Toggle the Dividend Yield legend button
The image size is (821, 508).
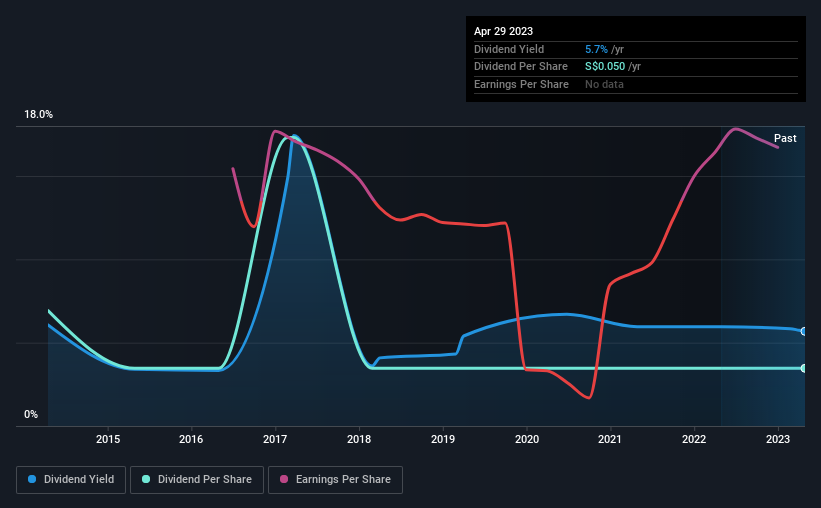pyautogui.click(x=71, y=480)
